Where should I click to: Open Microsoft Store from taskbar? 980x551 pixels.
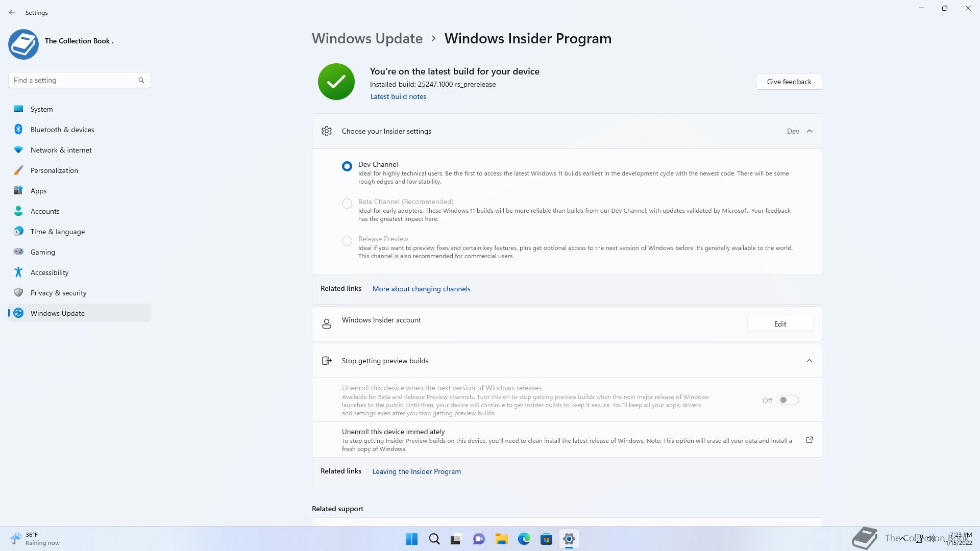click(x=546, y=539)
